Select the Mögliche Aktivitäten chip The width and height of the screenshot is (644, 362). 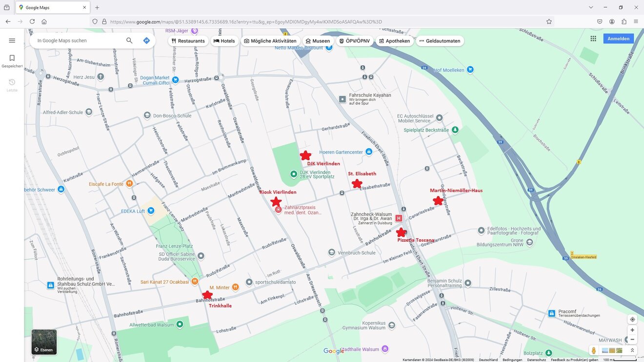click(x=270, y=41)
